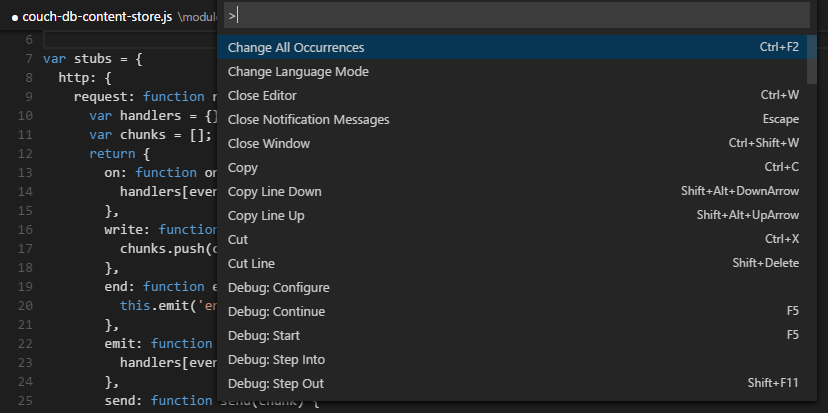Select Debug: Step Into command
Viewport: 828px width, 413px height.
tap(276, 360)
